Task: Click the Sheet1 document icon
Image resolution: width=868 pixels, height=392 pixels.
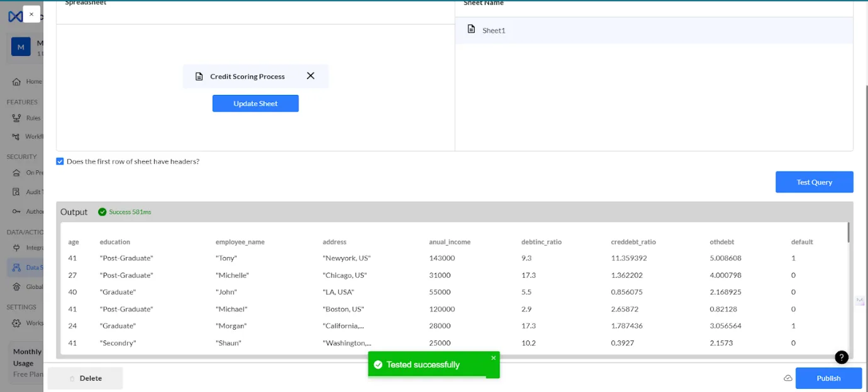Action: click(471, 30)
